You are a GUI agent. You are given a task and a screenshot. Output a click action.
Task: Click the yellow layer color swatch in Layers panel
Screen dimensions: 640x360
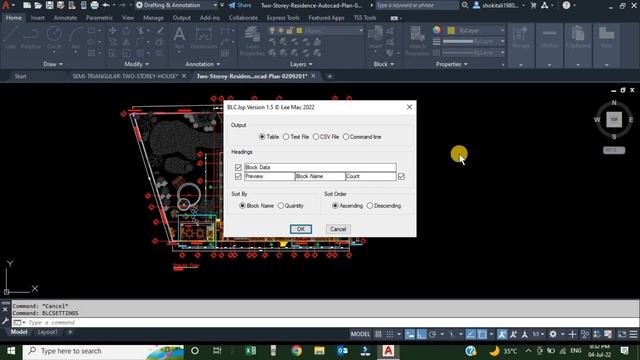(299, 31)
